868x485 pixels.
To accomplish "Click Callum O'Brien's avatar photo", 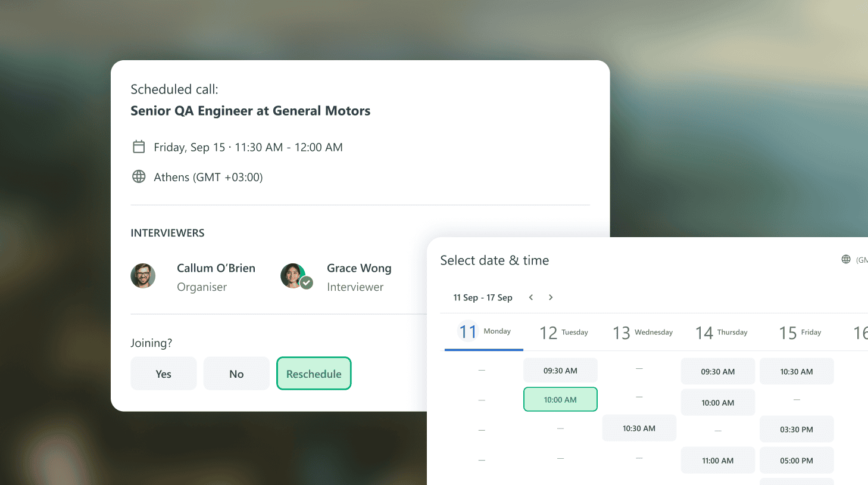I will pos(143,276).
